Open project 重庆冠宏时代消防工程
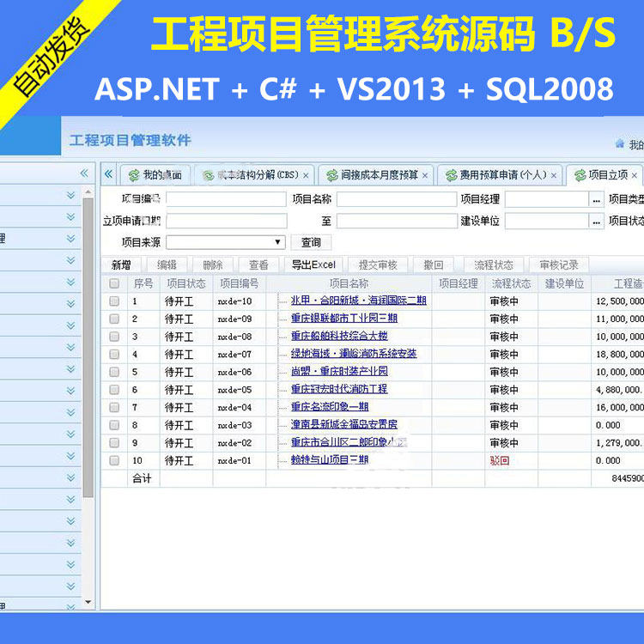This screenshot has height=644, width=644. 339,389
